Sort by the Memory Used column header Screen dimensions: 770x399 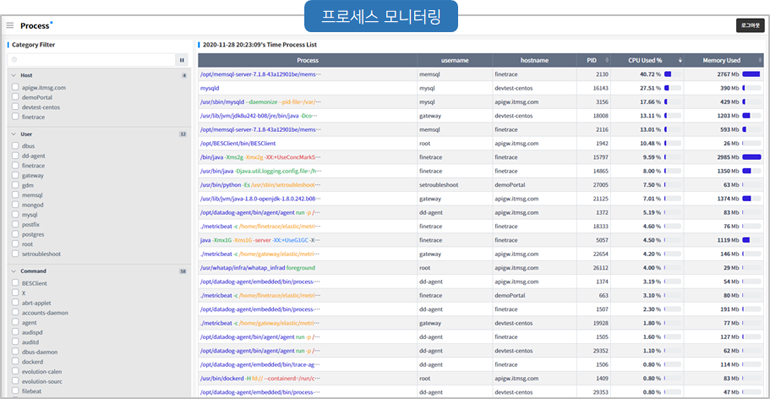pyautogui.click(x=723, y=60)
